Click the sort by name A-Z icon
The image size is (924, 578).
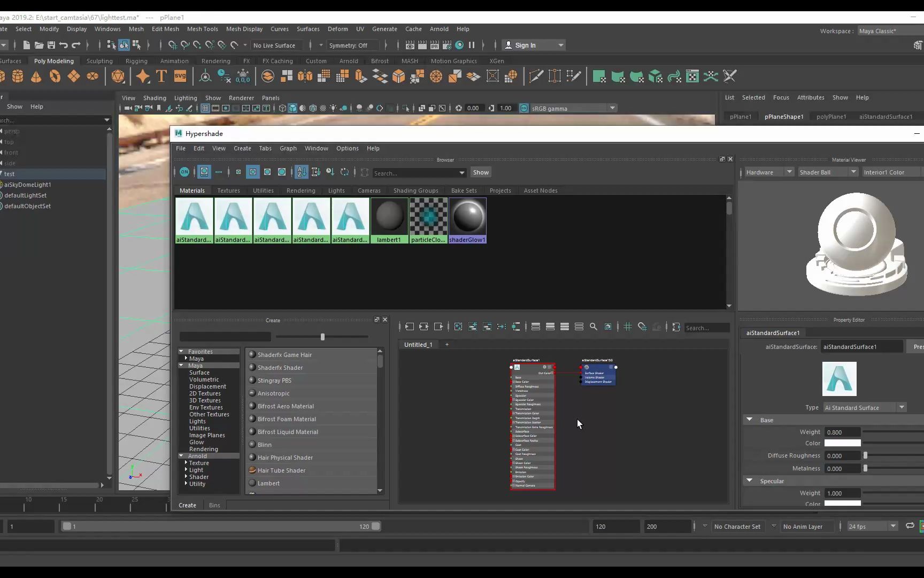point(302,172)
